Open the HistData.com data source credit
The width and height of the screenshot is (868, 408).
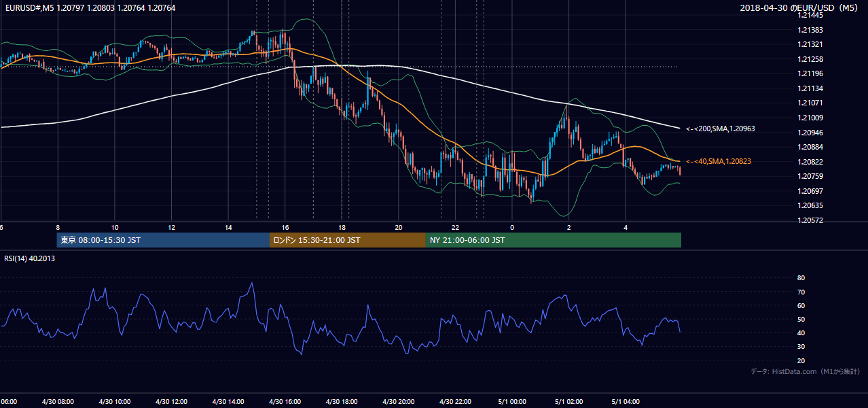(806, 371)
